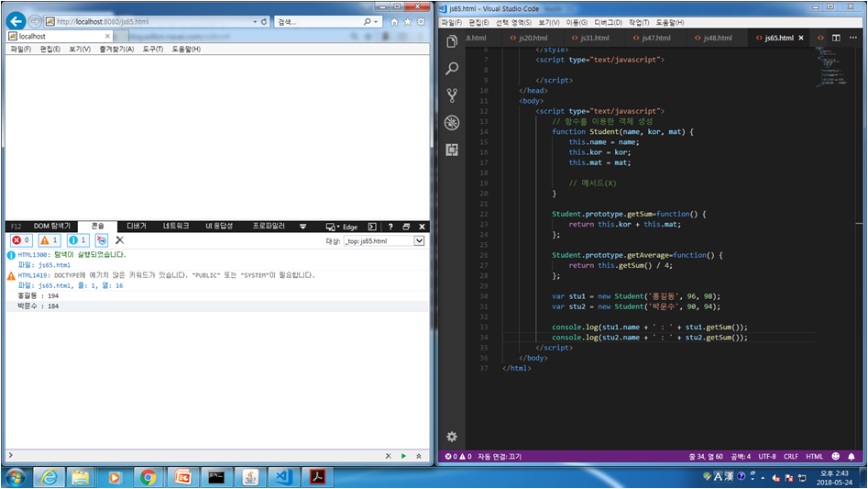The image size is (868, 489).
Task: Open Internet Explorer from the taskbar
Action: (x=49, y=477)
